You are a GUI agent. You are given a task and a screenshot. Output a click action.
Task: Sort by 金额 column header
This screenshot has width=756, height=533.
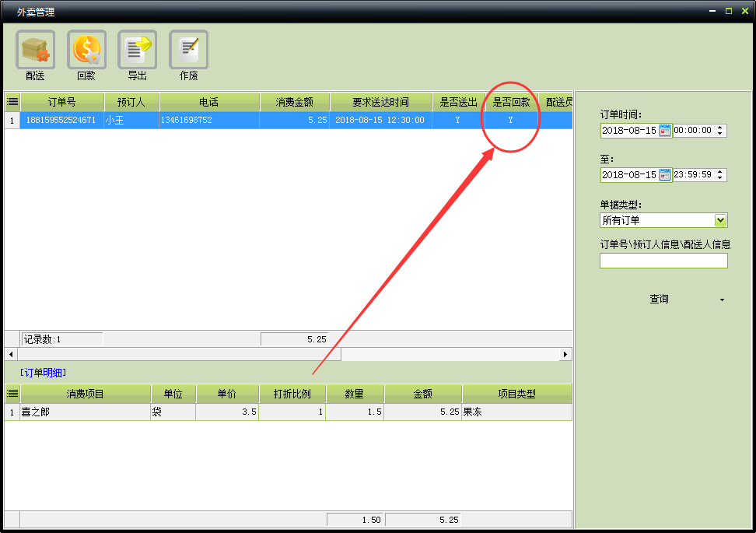pos(423,394)
